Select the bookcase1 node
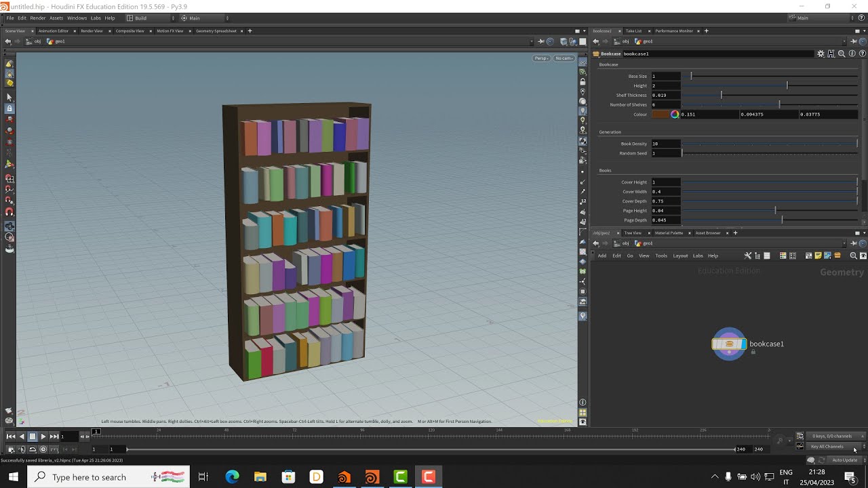Image resolution: width=868 pixels, height=488 pixels. [x=729, y=344]
